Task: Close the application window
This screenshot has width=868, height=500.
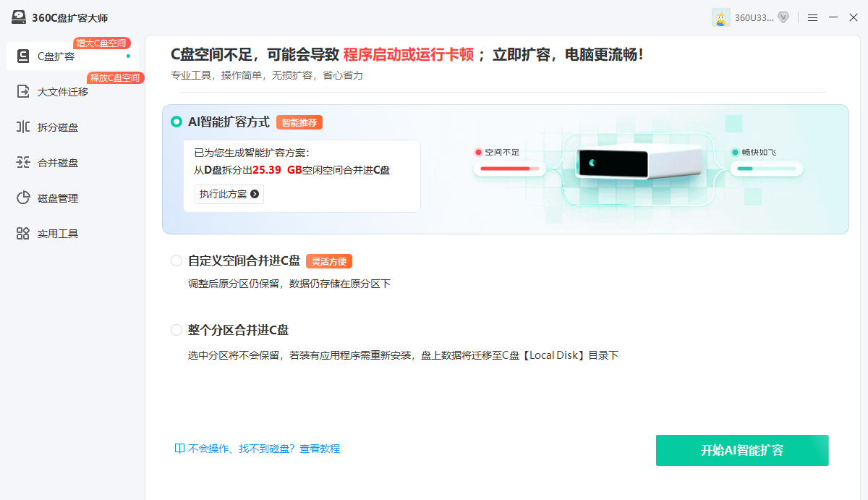Action: pyautogui.click(x=854, y=17)
